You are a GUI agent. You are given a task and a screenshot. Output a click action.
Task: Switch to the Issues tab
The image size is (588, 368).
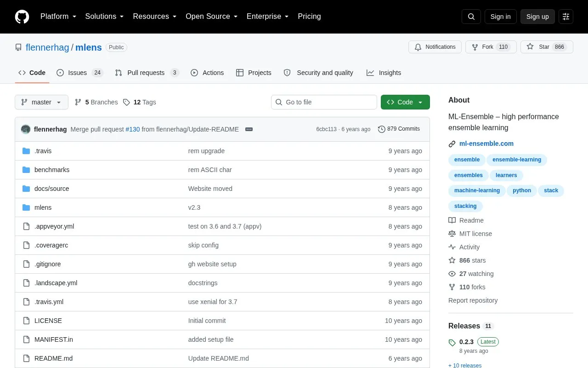click(x=80, y=73)
